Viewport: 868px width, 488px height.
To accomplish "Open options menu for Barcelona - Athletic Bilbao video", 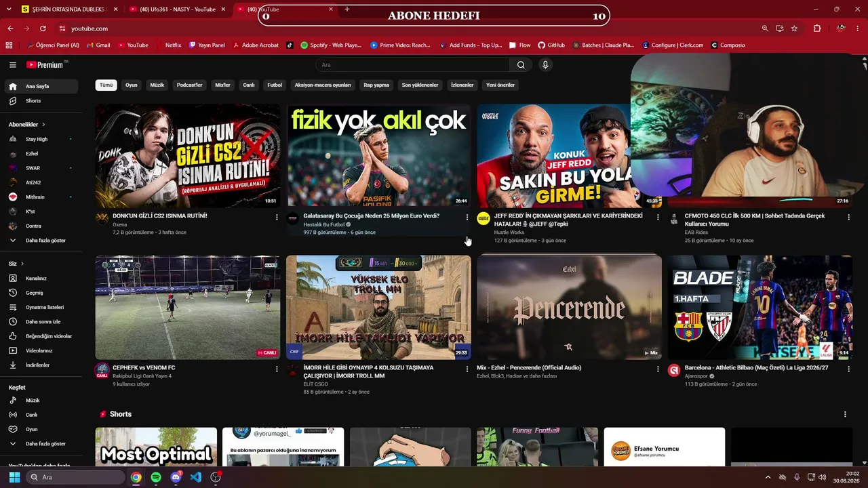I will 848,369.
